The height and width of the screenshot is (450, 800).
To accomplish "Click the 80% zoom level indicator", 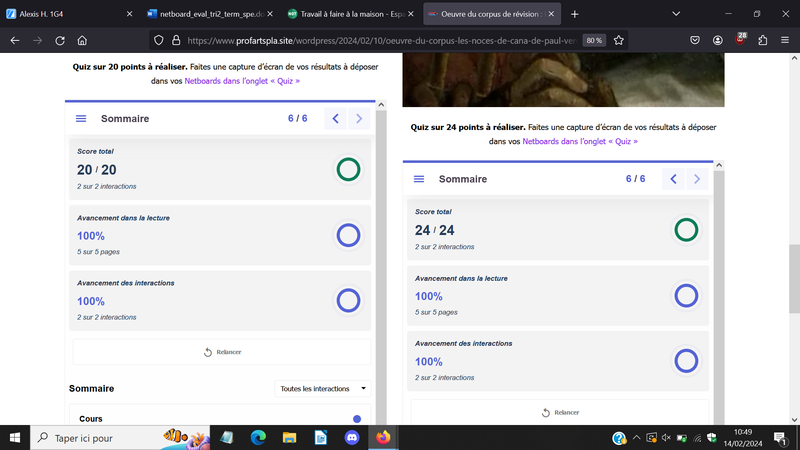I will click(x=594, y=40).
